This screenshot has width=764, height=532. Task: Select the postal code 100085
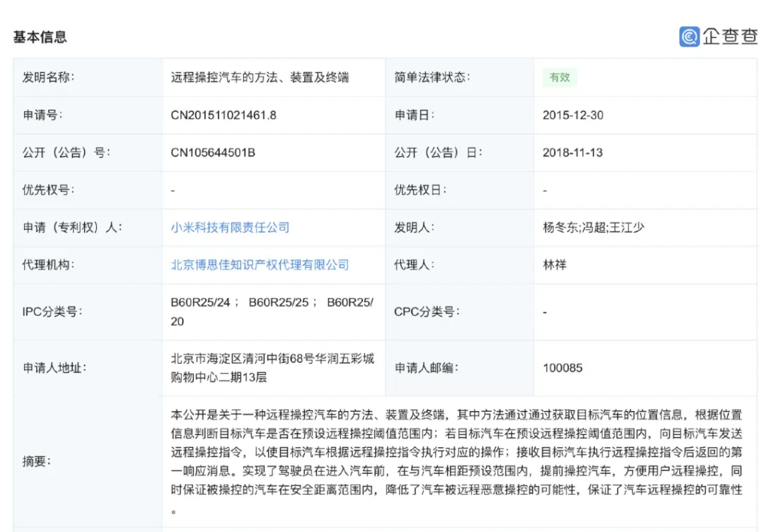point(563,368)
